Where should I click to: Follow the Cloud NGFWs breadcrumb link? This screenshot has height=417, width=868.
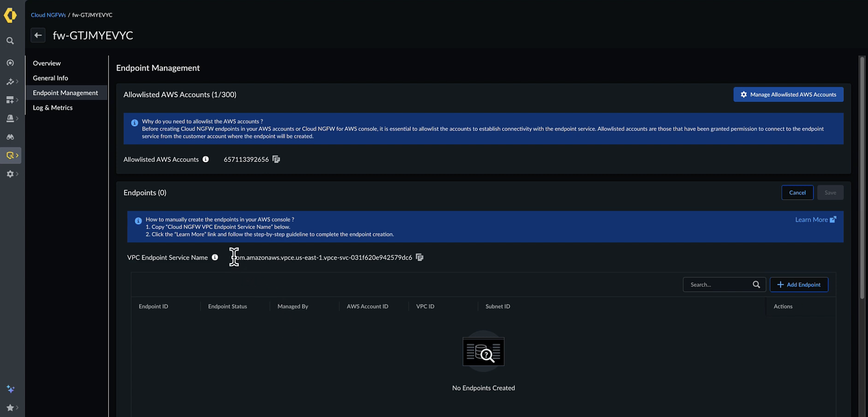pyautogui.click(x=48, y=15)
